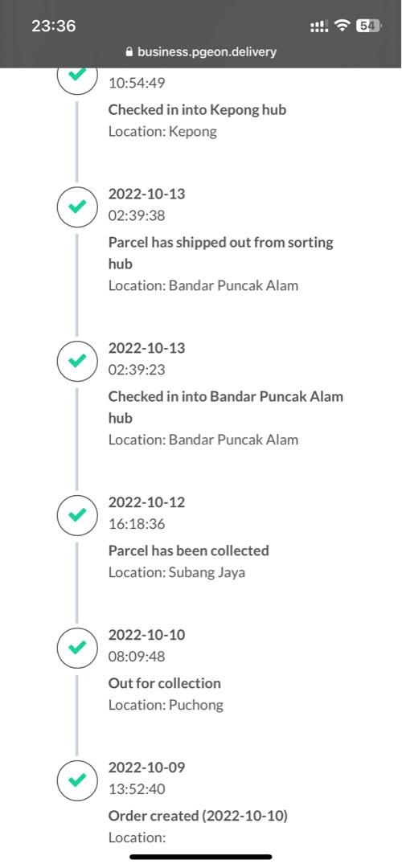Tap the checkmark icon beside Kepong hub check-in
This screenshot has height=868, width=402.
click(x=78, y=74)
